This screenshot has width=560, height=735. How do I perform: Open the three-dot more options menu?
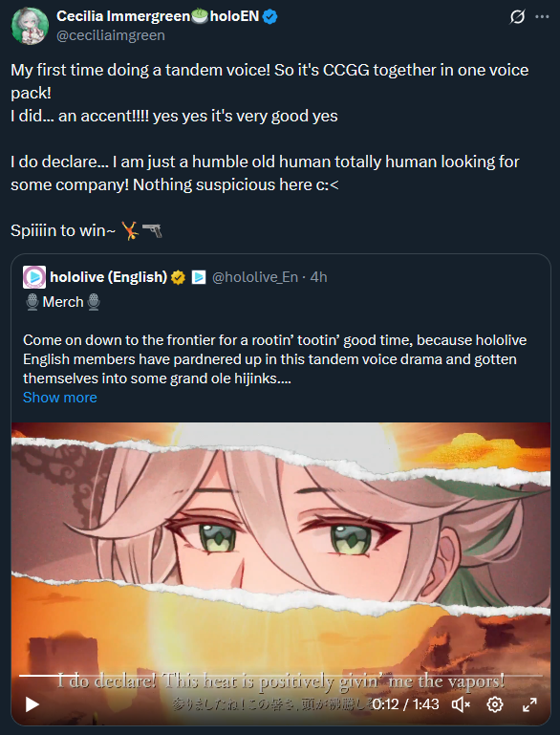point(542,17)
